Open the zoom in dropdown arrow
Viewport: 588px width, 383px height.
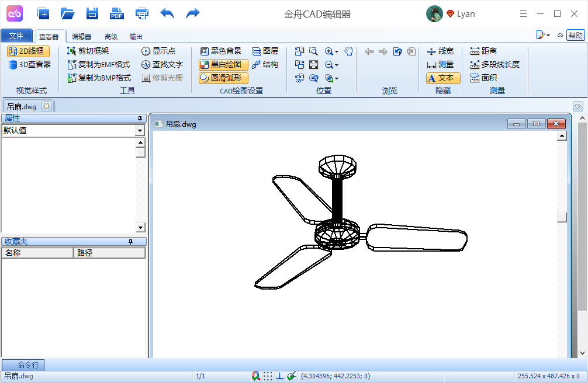coord(337,51)
